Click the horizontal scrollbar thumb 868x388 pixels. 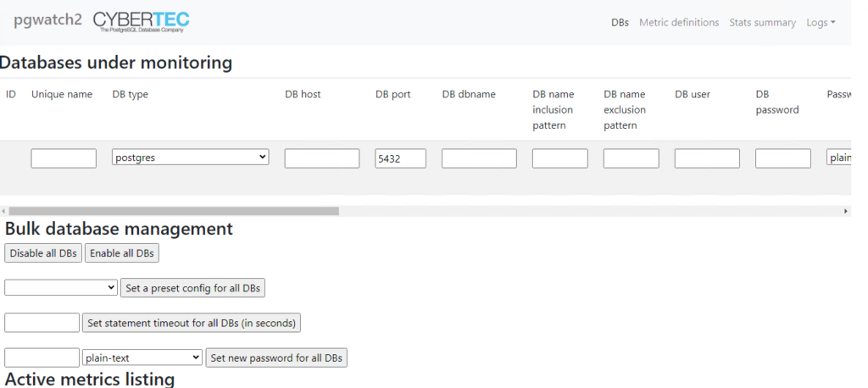tap(174, 211)
